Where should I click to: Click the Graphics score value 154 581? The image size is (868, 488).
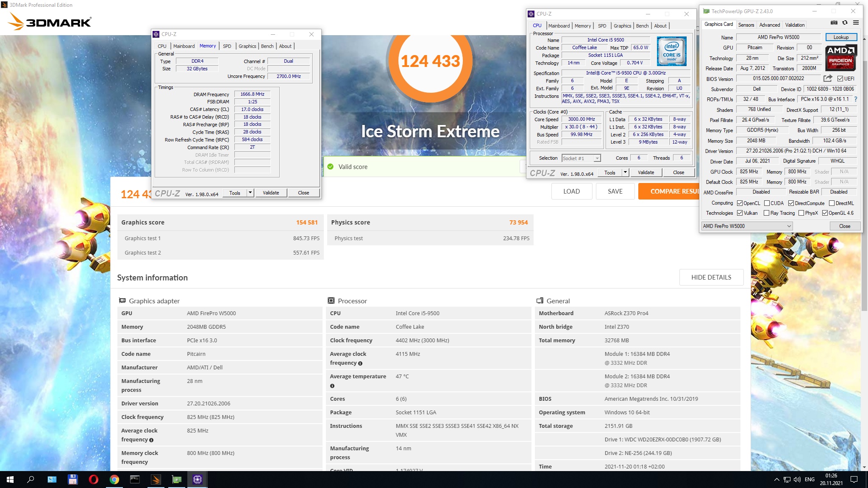pos(307,222)
